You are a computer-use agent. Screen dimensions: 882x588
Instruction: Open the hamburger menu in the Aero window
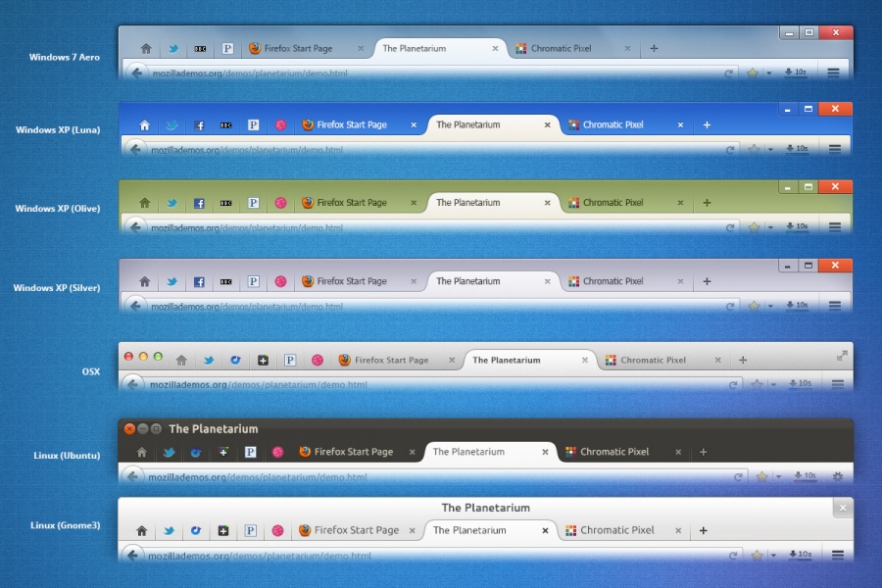pos(834,72)
